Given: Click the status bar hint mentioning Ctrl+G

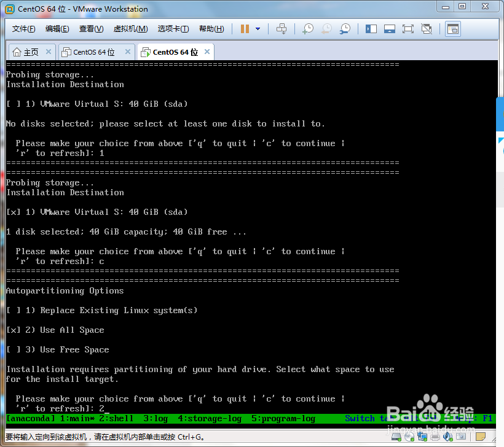Looking at the screenshot, I should pos(104,437).
